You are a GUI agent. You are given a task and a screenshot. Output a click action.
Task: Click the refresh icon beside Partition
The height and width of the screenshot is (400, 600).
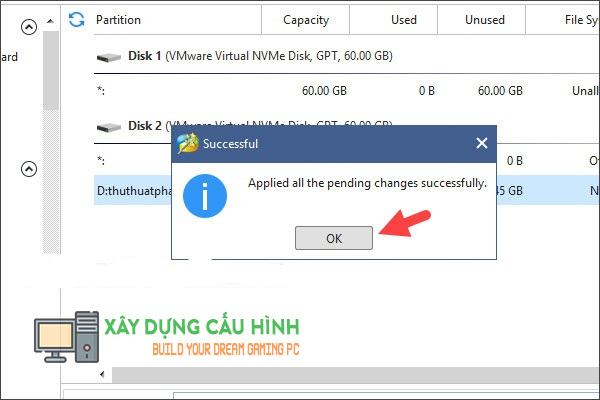coord(76,20)
